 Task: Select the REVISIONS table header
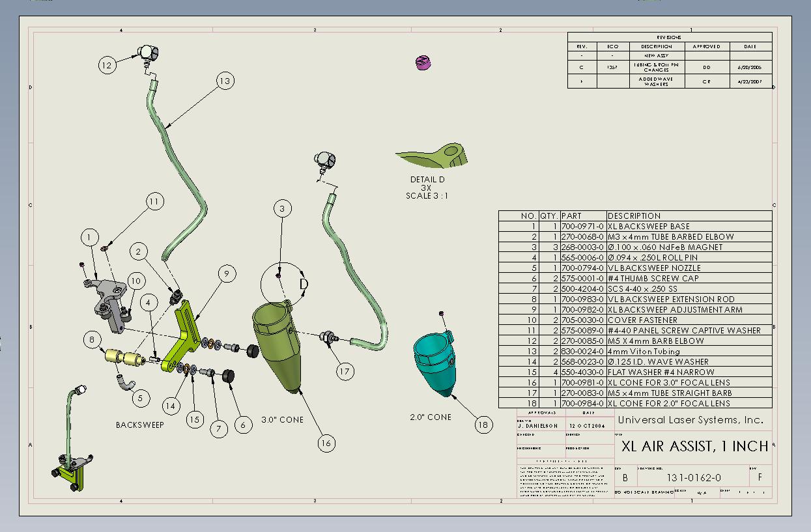click(x=669, y=38)
